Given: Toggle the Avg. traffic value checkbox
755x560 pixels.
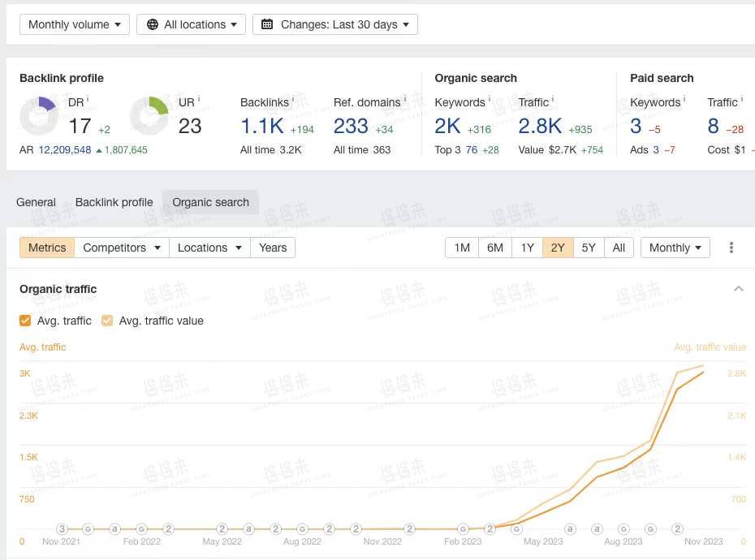Looking at the screenshot, I should [x=107, y=321].
